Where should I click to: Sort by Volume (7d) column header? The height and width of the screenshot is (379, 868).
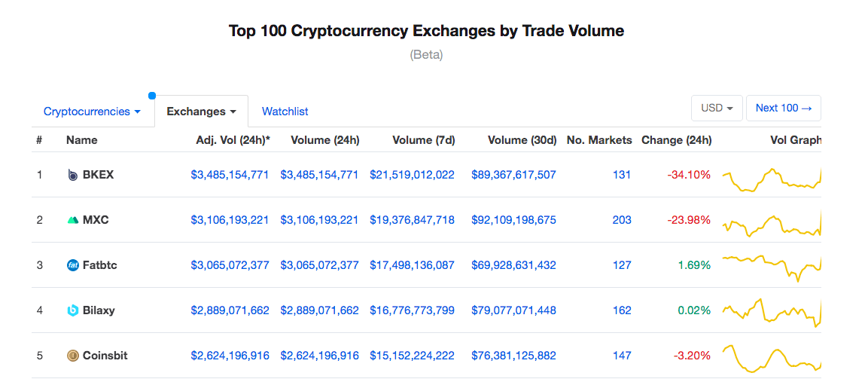(x=423, y=140)
